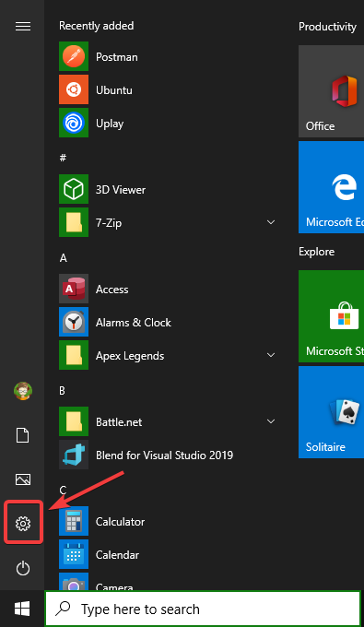Select the Ubuntu label text
Screen dimensions: 364x627
114,90
